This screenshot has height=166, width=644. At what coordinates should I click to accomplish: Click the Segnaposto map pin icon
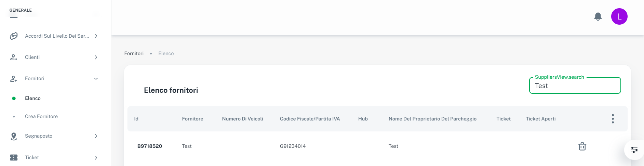pyautogui.click(x=14, y=136)
